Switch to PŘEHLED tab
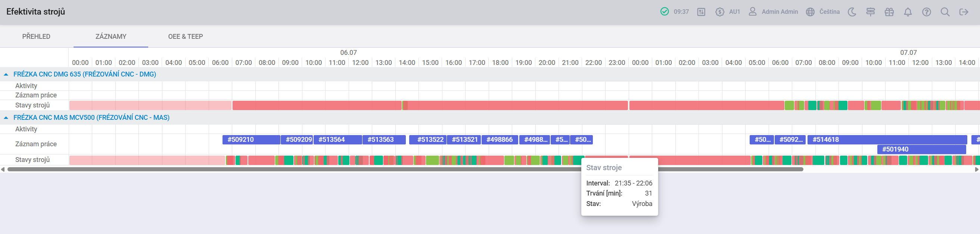Image resolution: width=980 pixels, height=234 pixels. 36,37
